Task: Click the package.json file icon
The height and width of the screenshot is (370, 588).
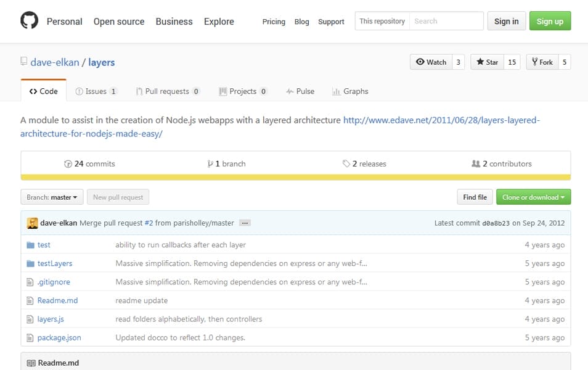Action: (30, 337)
